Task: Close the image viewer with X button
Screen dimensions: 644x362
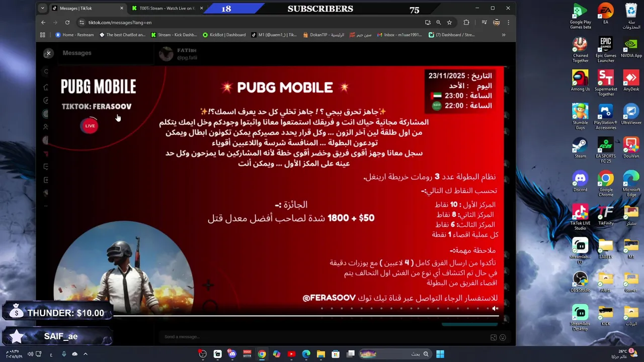Action: [x=48, y=53]
